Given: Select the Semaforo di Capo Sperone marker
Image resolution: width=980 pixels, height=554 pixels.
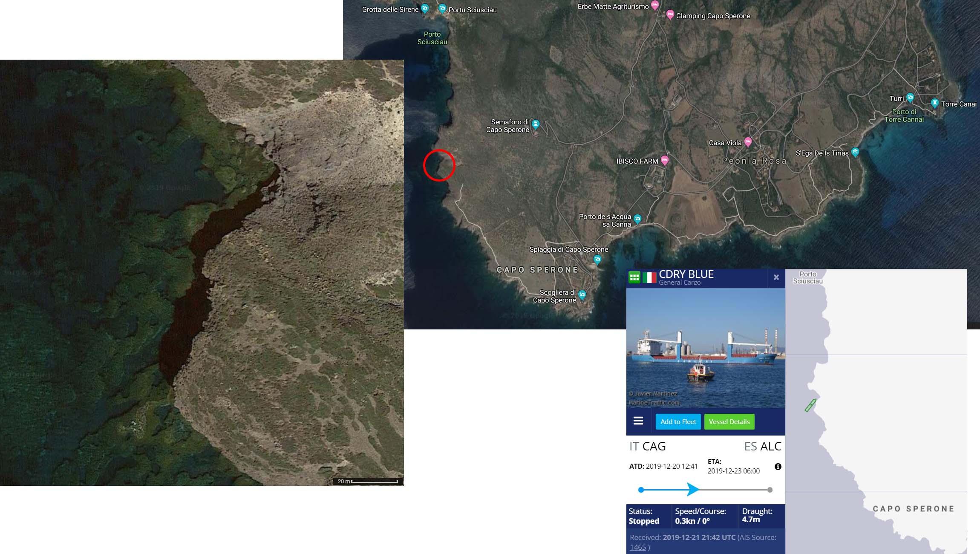Looking at the screenshot, I should (x=536, y=124).
